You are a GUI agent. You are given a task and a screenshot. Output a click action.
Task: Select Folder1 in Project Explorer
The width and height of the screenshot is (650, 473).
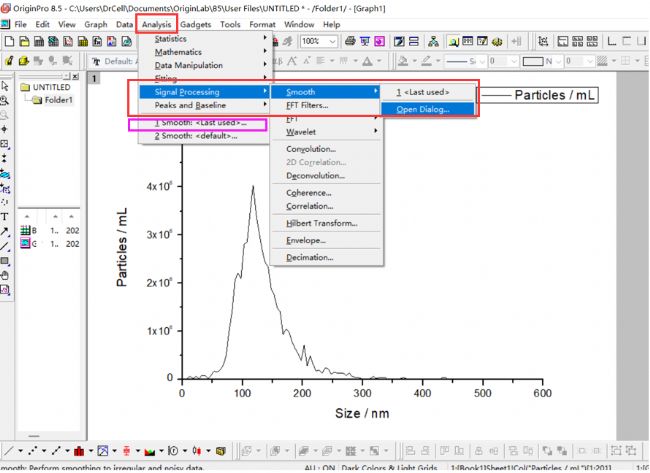50,99
